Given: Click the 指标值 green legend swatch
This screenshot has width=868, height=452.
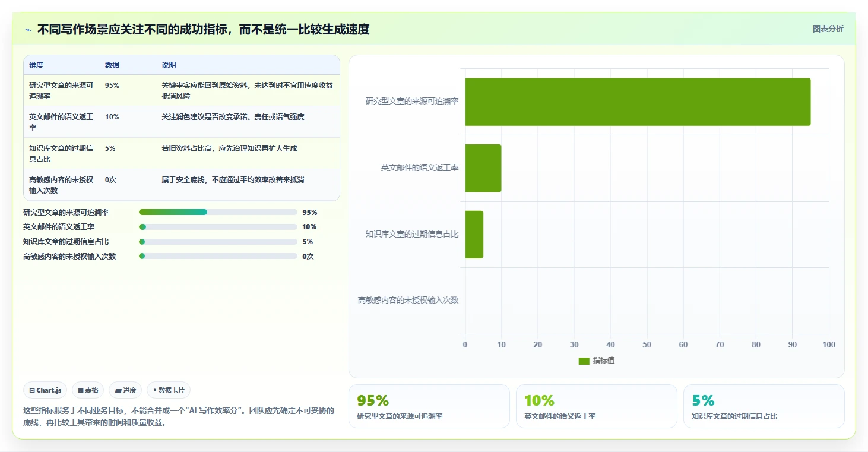Looking at the screenshot, I should 584,361.
